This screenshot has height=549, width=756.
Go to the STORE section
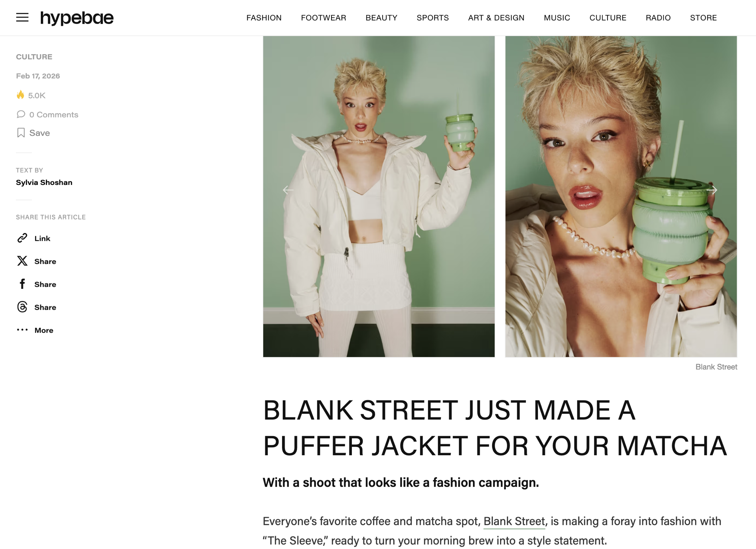pos(703,18)
